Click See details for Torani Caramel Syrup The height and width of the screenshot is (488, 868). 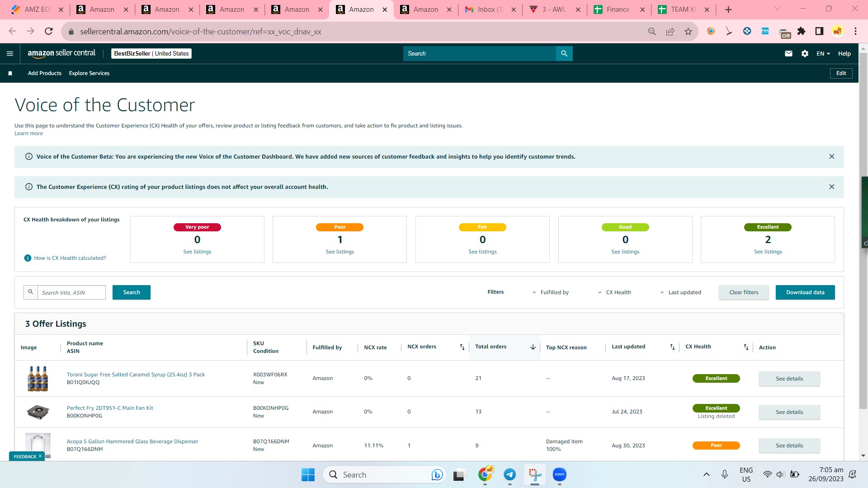pos(789,379)
